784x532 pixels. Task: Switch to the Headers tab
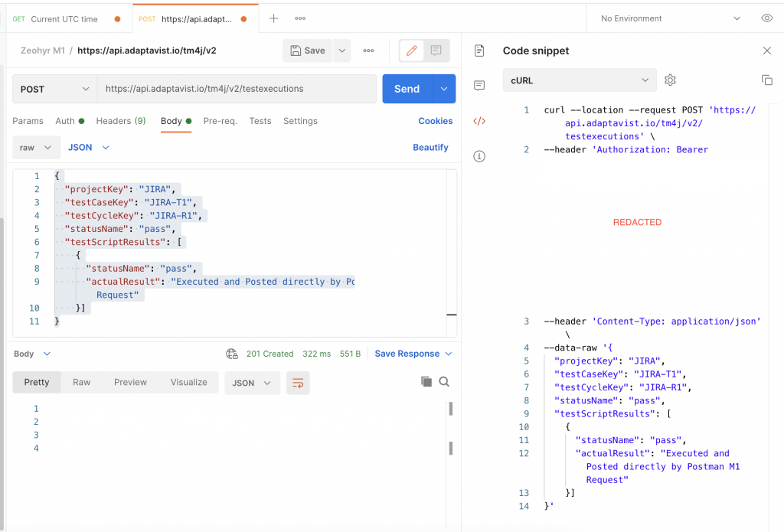[x=120, y=121]
